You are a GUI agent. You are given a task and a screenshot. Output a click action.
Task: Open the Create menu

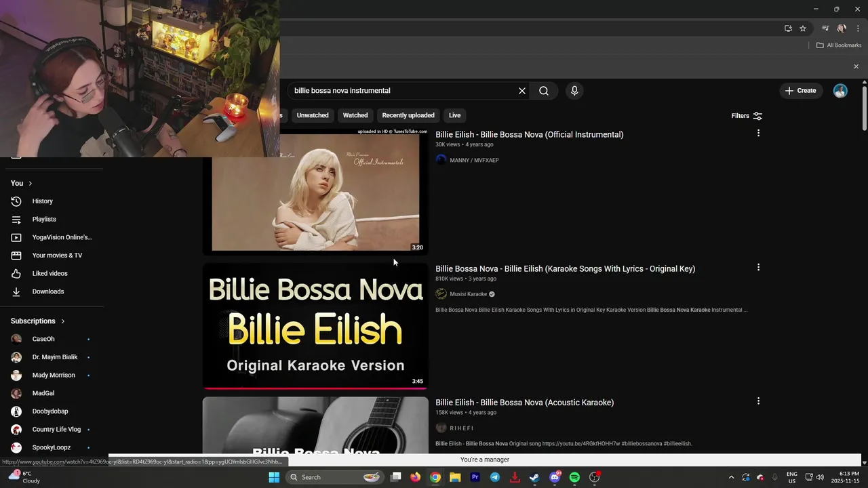[801, 90]
